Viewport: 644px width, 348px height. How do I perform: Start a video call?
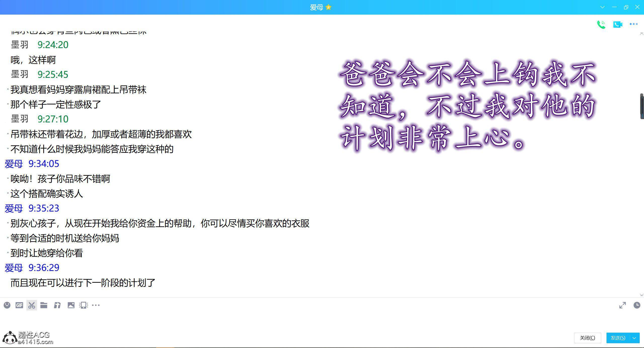pyautogui.click(x=618, y=24)
